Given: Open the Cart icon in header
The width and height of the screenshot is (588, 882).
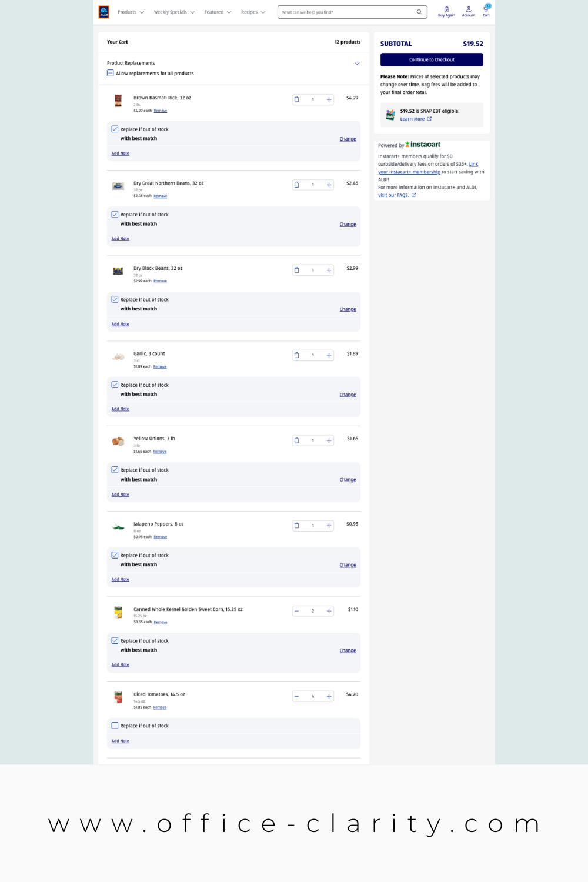Looking at the screenshot, I should [486, 10].
